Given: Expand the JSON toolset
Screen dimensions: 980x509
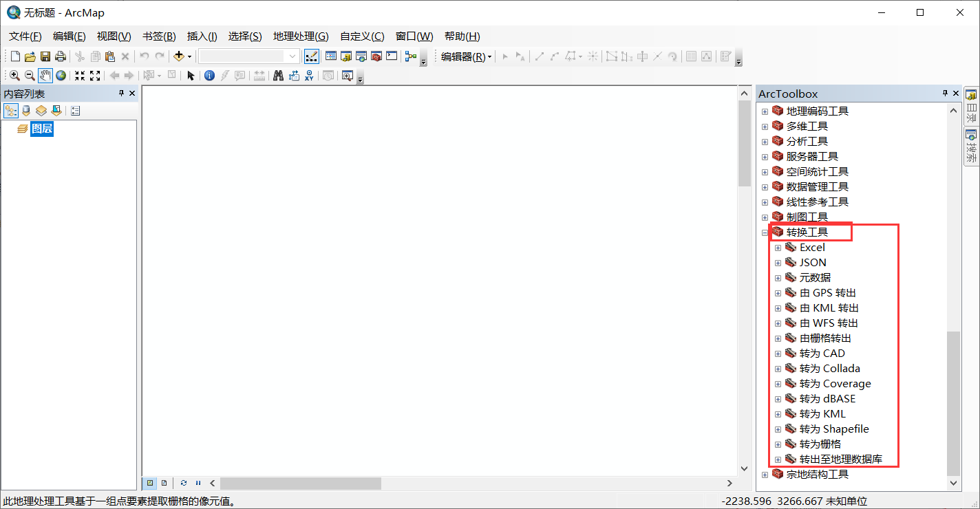Looking at the screenshot, I should (x=778, y=263).
